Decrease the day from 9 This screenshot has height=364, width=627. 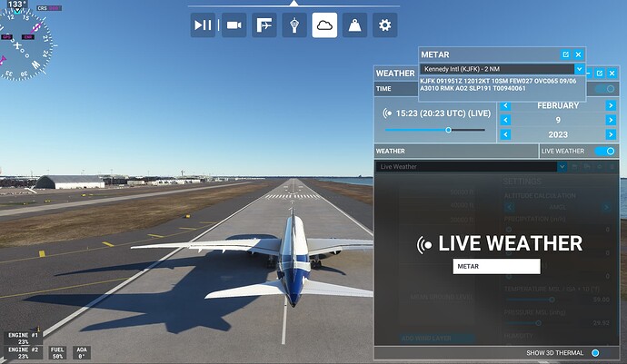click(505, 120)
